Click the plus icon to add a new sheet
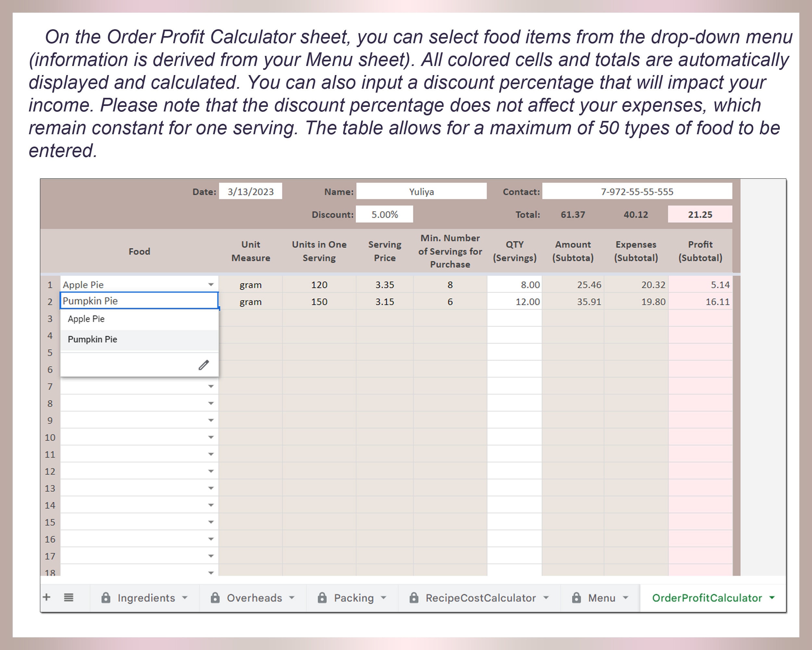Viewport: 812px width, 650px height. 47,598
